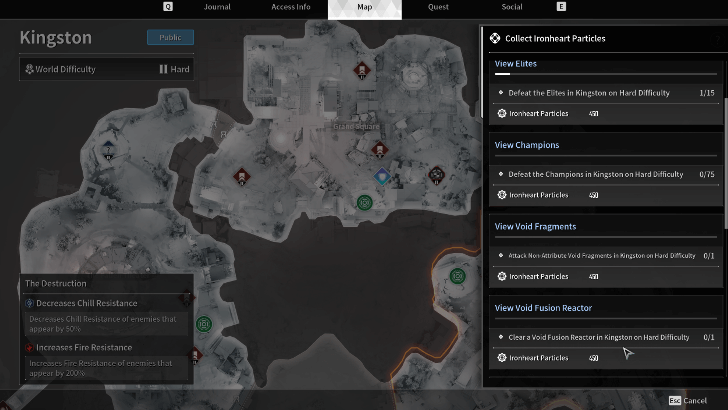Select the green marker right of The Destruction panel
The image size is (728, 410).
coord(204,324)
